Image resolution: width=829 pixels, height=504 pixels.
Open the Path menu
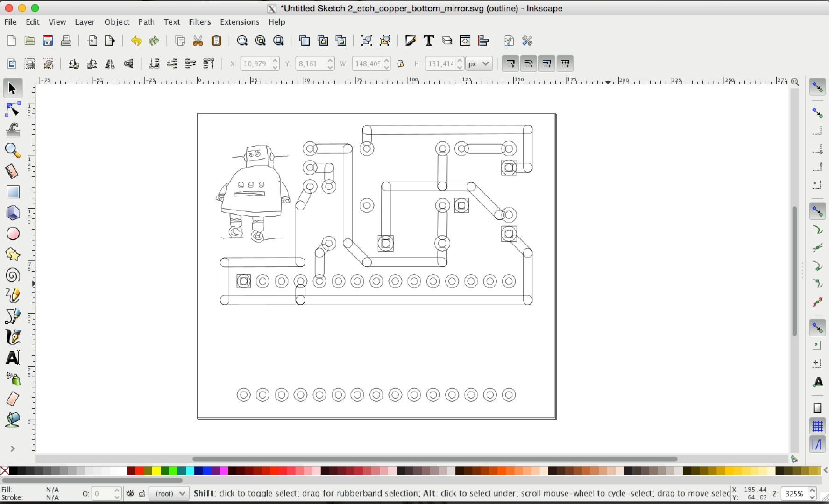(146, 22)
